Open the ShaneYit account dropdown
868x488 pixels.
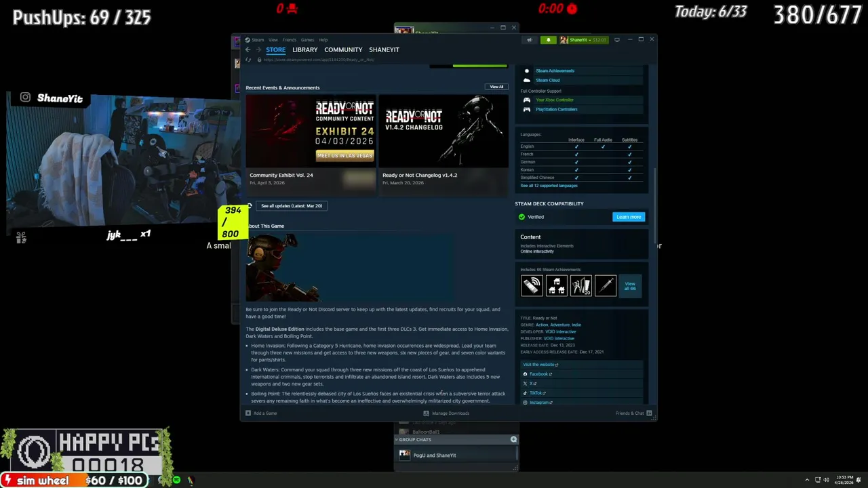click(x=584, y=40)
